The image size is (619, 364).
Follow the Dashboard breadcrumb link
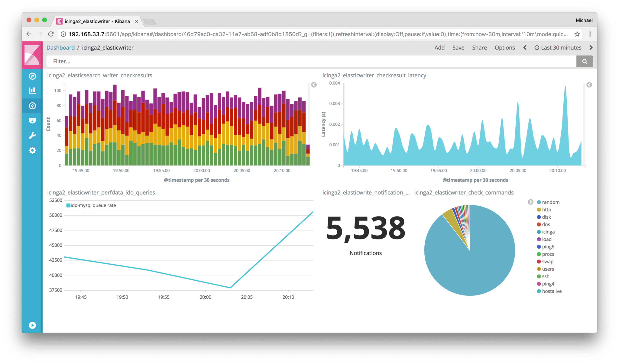(x=60, y=47)
